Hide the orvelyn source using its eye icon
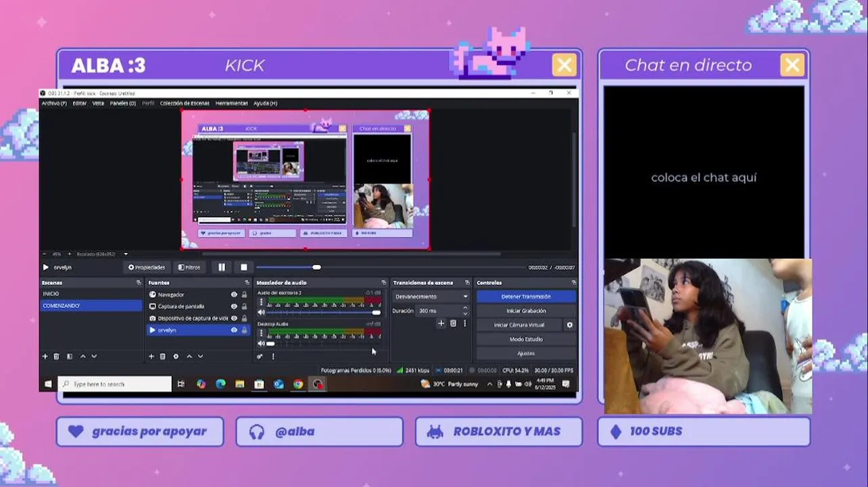Viewport: 868px width, 487px height. (x=234, y=330)
